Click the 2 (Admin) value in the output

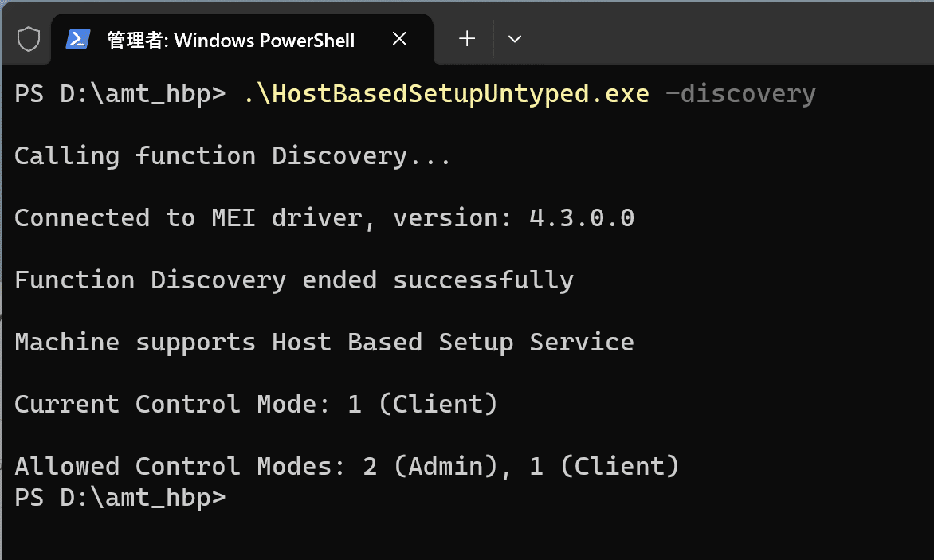[430, 467]
